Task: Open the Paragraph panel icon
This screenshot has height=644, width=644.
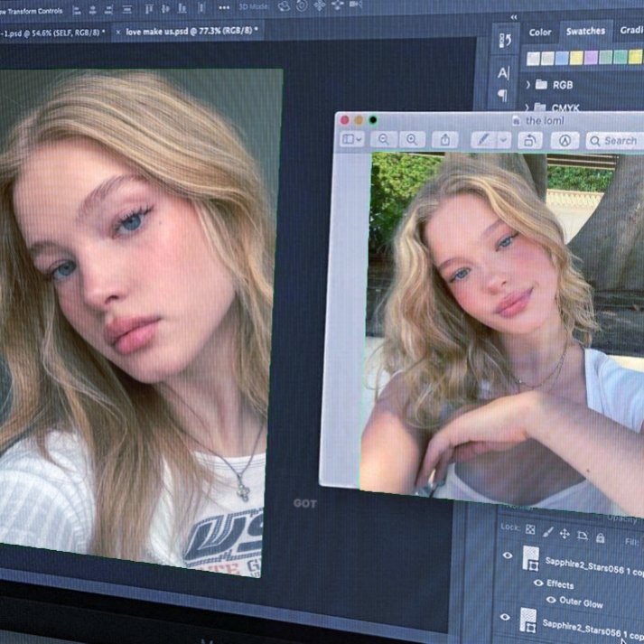Action: pos(503,96)
